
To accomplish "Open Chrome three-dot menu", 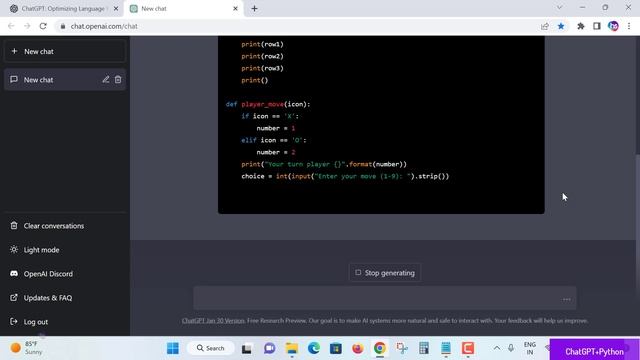I will (629, 26).
